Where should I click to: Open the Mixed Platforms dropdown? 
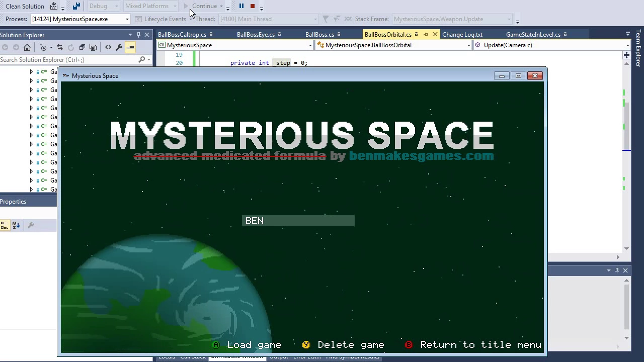(150, 6)
